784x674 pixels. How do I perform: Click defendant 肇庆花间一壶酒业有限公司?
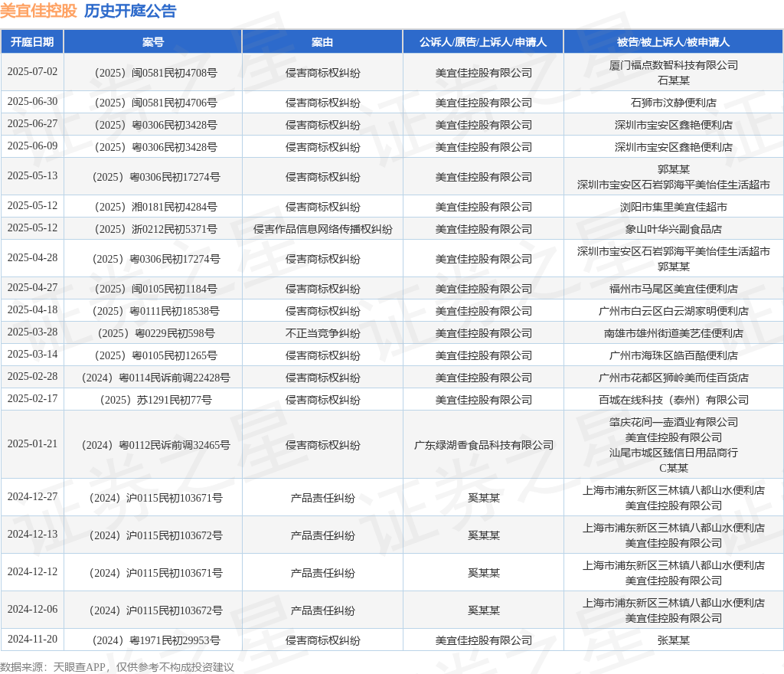[674, 423]
